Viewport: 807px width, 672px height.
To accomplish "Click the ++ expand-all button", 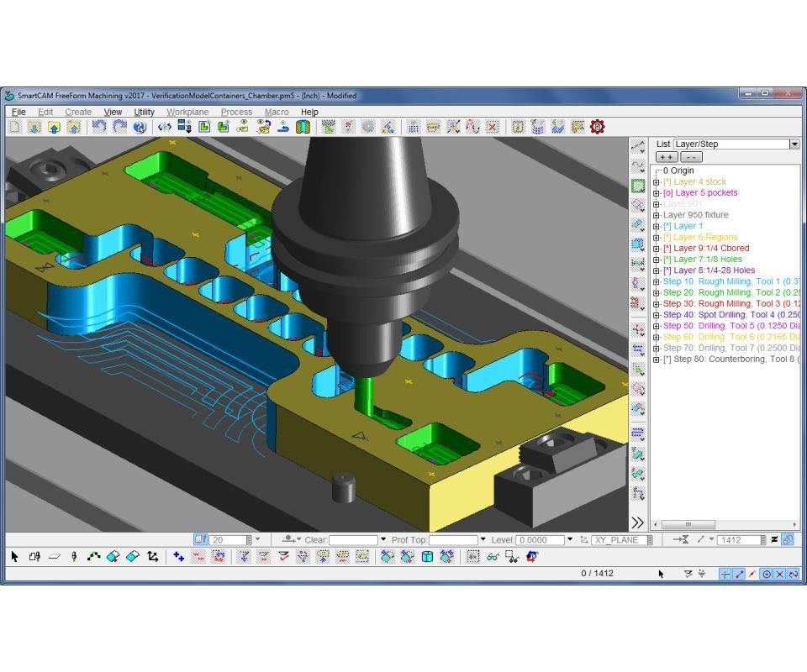I will (x=667, y=157).
